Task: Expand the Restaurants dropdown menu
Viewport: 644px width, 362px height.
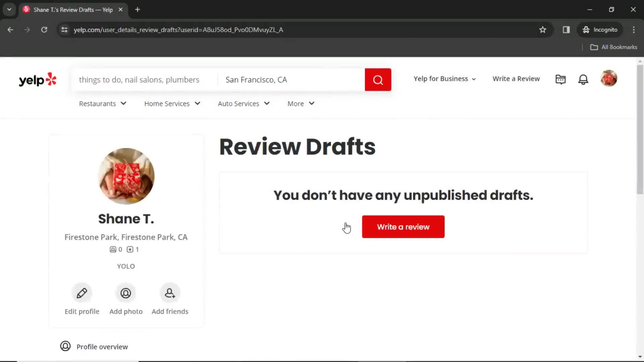Action: point(102,104)
